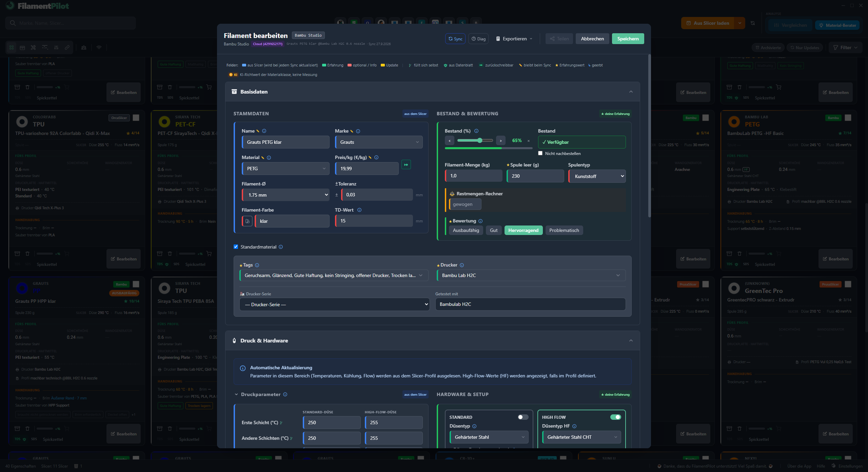Click the scale icon of Restmengen-Rechner
868x472 pixels.
452,194
